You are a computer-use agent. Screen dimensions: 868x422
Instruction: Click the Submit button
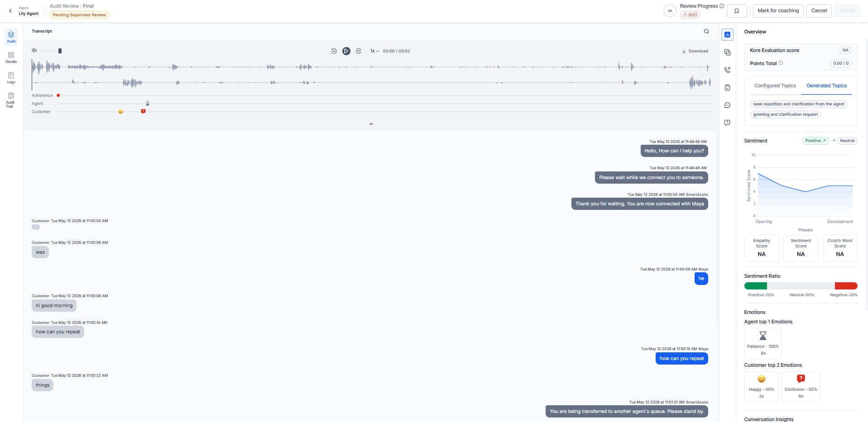(x=847, y=11)
